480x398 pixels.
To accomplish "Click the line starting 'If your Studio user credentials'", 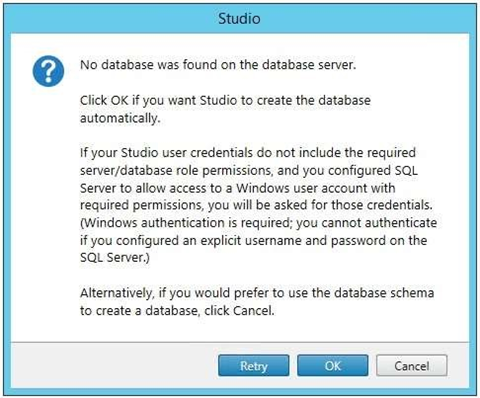I will tap(248, 153).
